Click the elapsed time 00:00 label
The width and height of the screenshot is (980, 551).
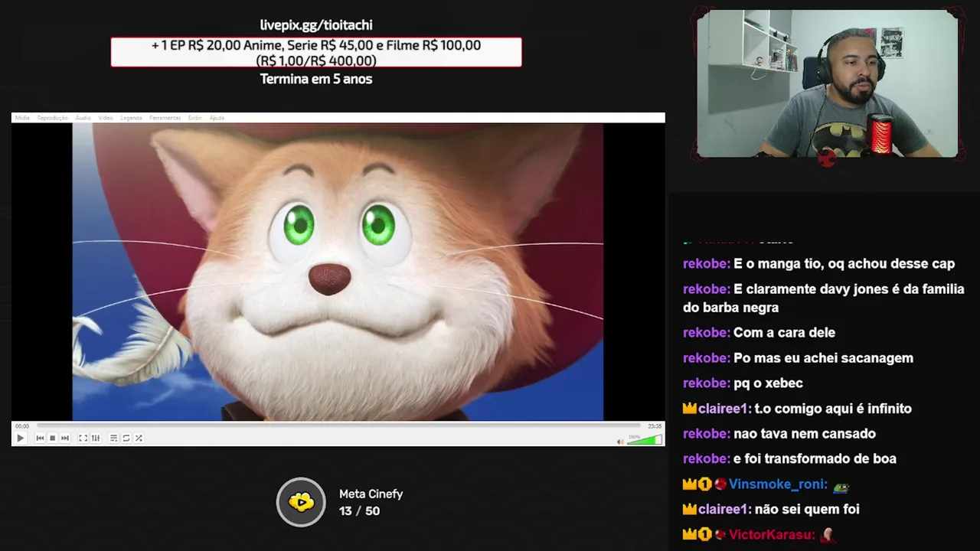tap(22, 425)
